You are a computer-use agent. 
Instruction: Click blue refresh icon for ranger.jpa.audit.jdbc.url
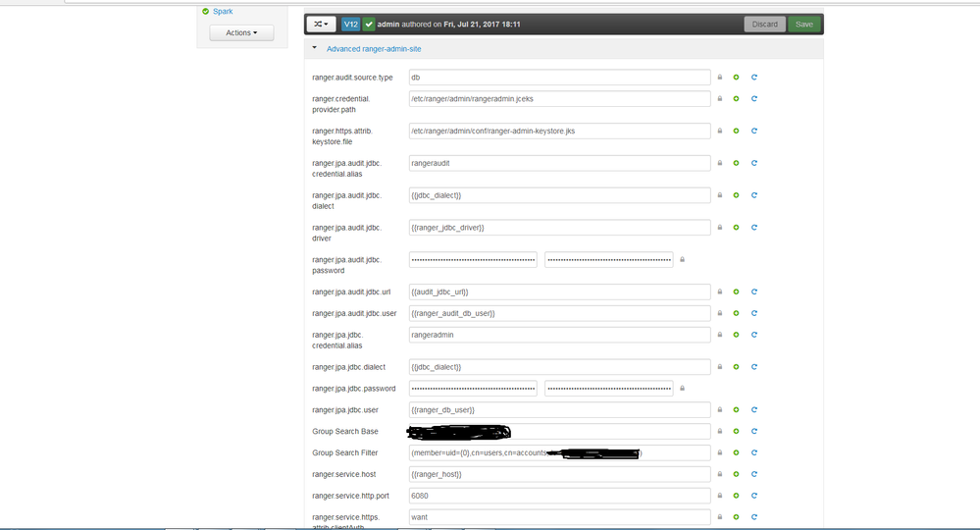point(754,291)
